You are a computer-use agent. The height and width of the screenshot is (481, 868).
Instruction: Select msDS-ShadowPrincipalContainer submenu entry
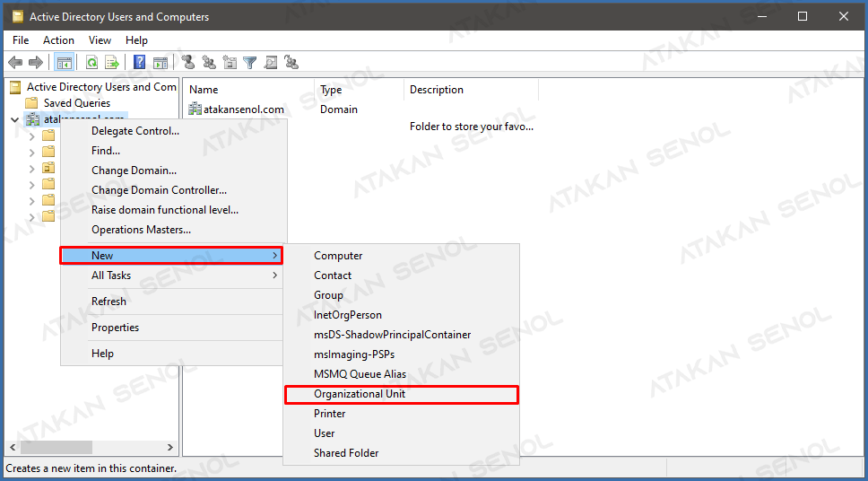[x=402, y=335]
